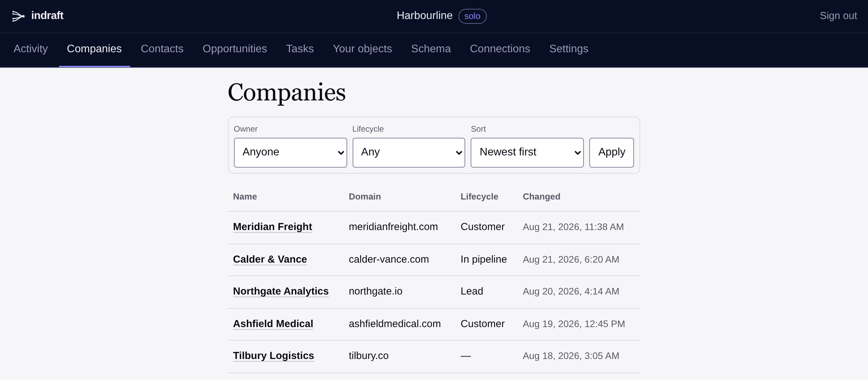Screen dimensions: 868x380
Task: Go to the Contacts tab
Action: coord(162,49)
